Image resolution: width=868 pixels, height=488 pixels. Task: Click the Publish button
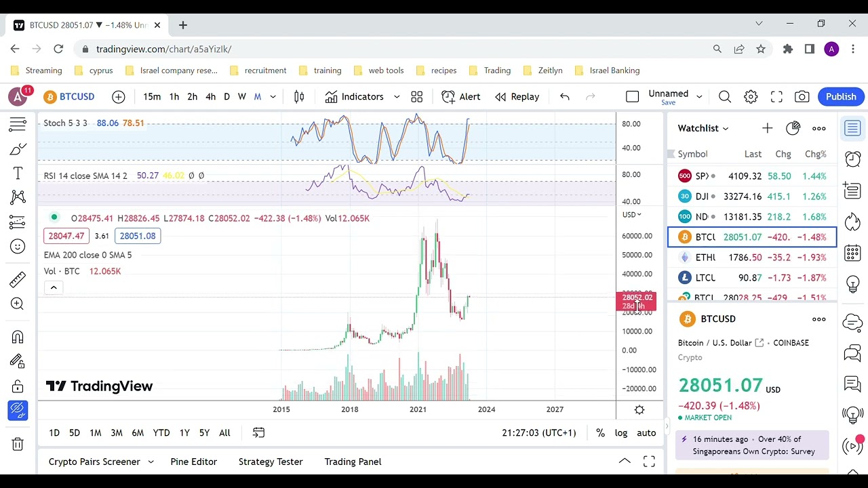point(841,97)
